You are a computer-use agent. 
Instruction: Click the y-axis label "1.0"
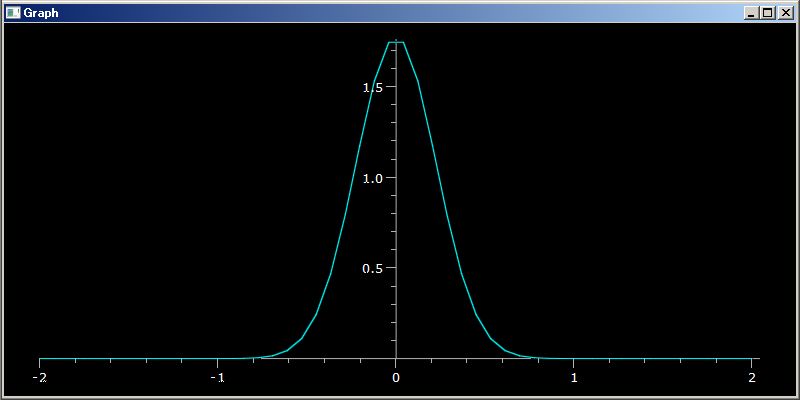click(372, 178)
